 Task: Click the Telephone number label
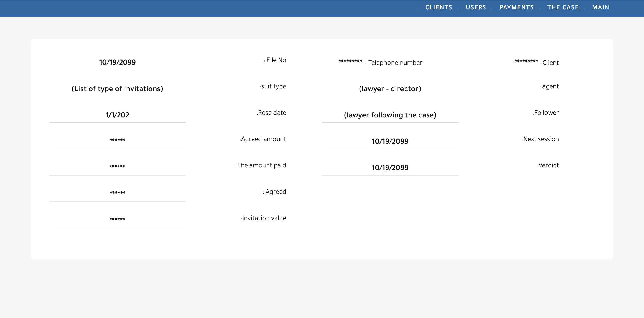[x=395, y=63]
